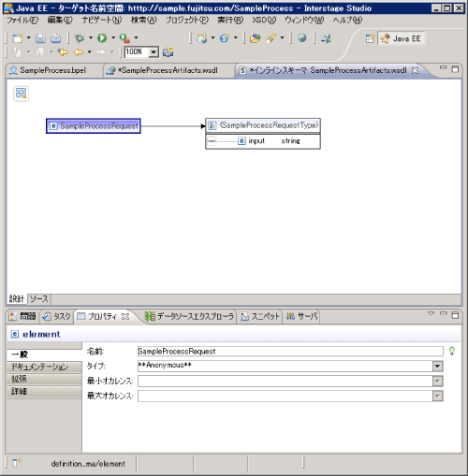Select the 拡張 properties section

pyautogui.click(x=44, y=379)
